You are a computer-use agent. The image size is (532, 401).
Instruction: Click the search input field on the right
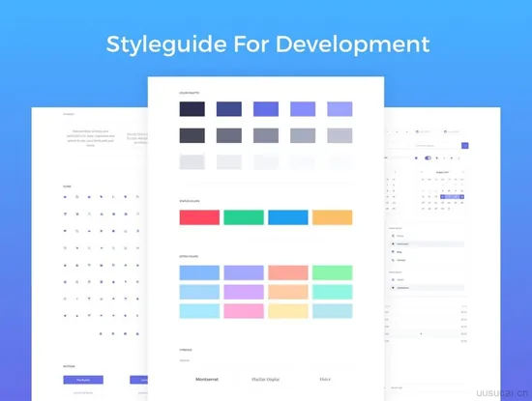coord(437,145)
